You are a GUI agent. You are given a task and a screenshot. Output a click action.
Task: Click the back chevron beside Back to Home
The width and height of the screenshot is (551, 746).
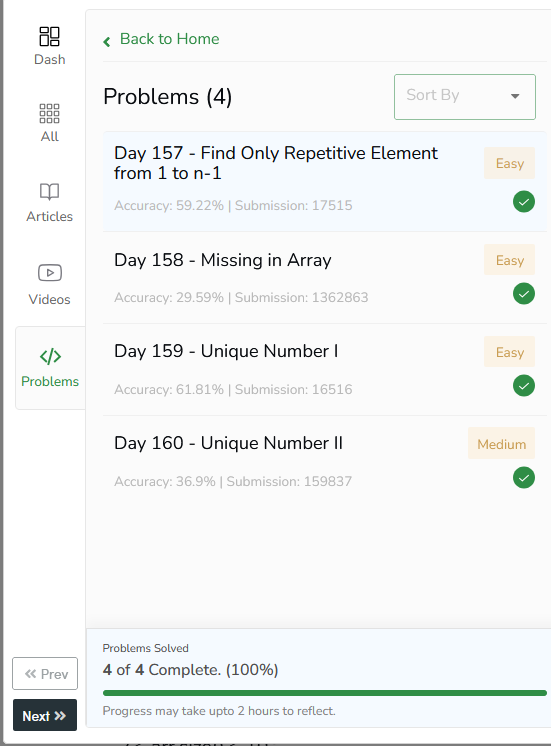point(107,42)
